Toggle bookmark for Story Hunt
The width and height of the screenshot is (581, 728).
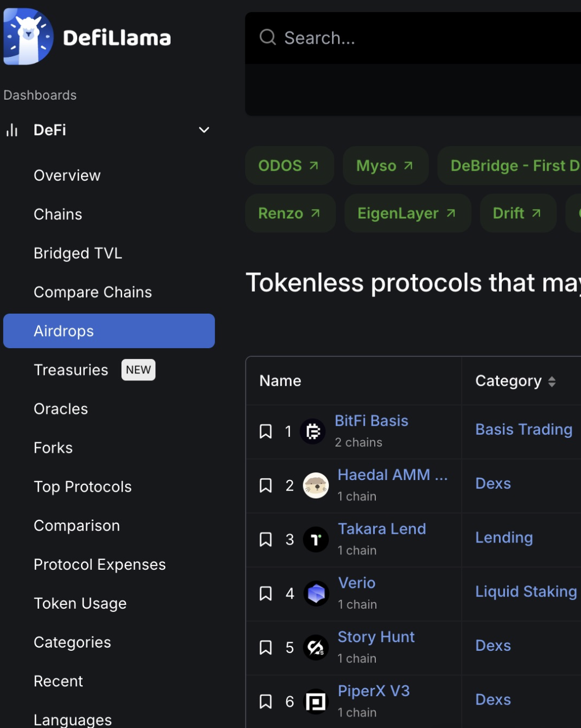click(x=266, y=648)
